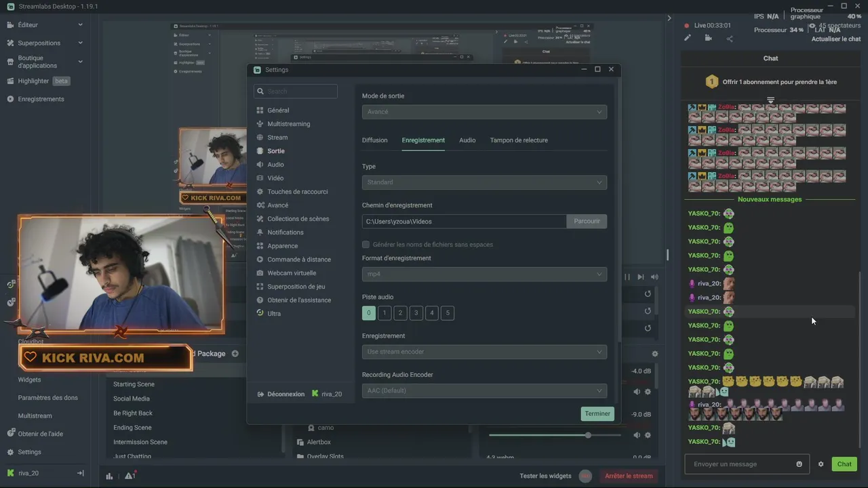Open the Type dropdown showing Standard
Screen dimensions: 868x488
pos(484,182)
